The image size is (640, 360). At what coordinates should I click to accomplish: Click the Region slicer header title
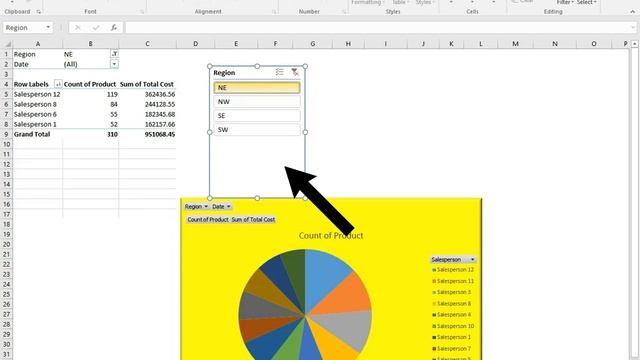pyautogui.click(x=224, y=73)
